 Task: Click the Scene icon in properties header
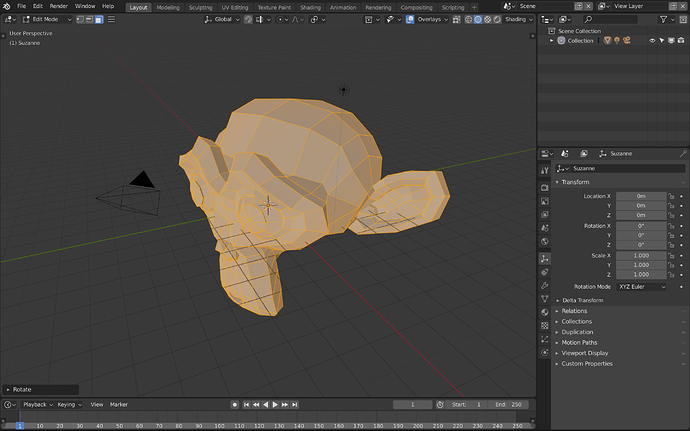(565, 154)
